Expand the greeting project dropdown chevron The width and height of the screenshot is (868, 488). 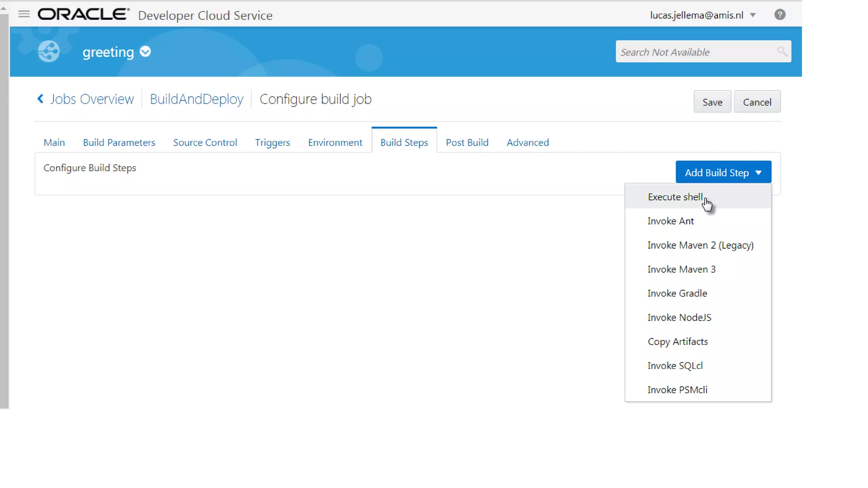coord(145,52)
